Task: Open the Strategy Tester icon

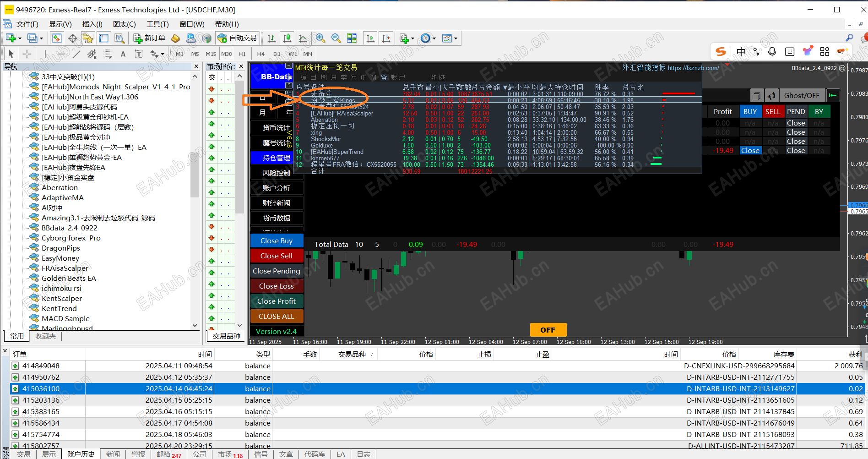Action: [119, 38]
